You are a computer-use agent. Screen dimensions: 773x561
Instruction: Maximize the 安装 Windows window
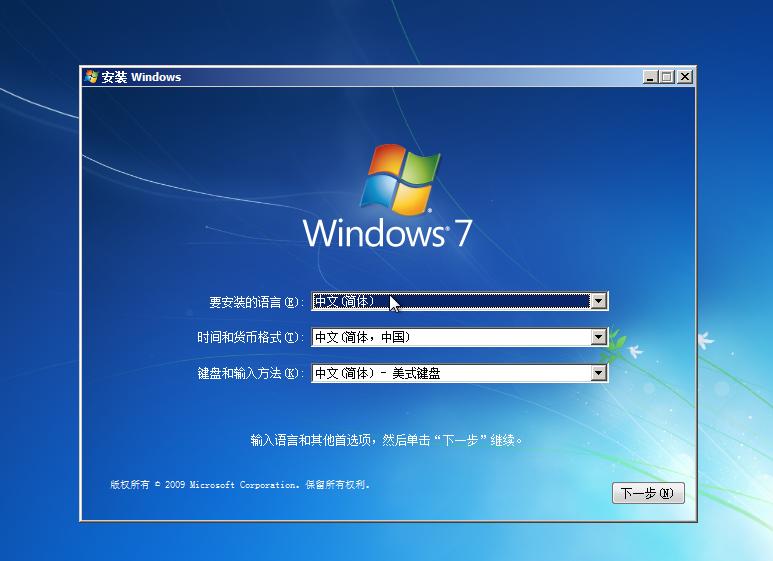point(668,76)
